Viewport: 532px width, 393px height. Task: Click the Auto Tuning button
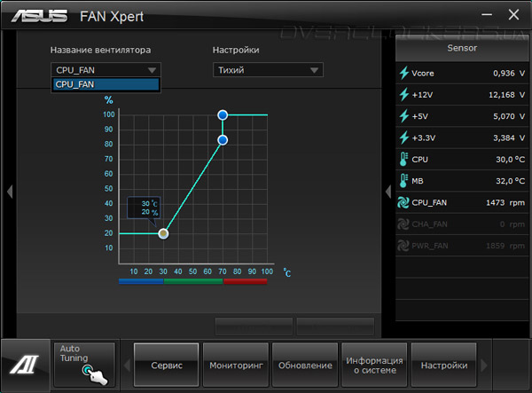click(x=84, y=365)
